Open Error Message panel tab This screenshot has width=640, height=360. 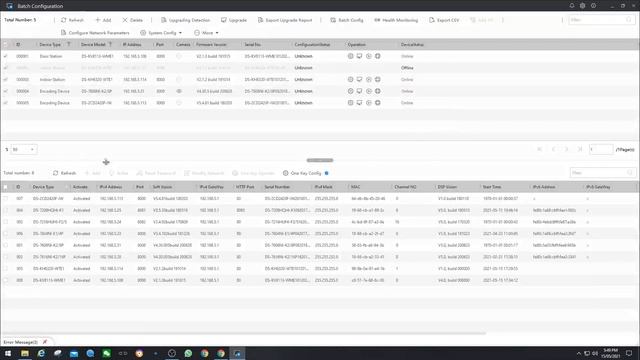20,342
